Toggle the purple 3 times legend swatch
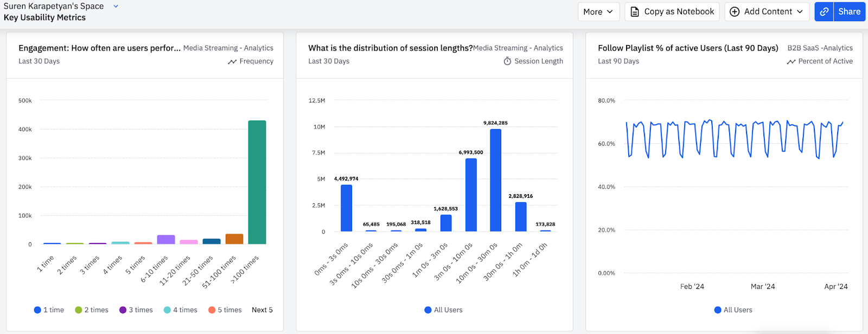This screenshot has width=868, height=334. [x=123, y=310]
